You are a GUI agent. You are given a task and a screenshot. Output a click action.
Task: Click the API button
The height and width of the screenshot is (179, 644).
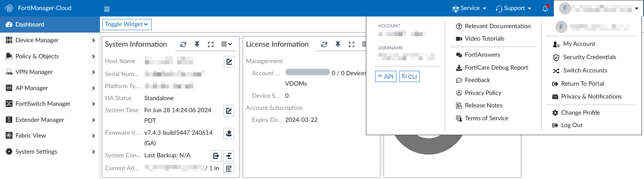(x=386, y=76)
